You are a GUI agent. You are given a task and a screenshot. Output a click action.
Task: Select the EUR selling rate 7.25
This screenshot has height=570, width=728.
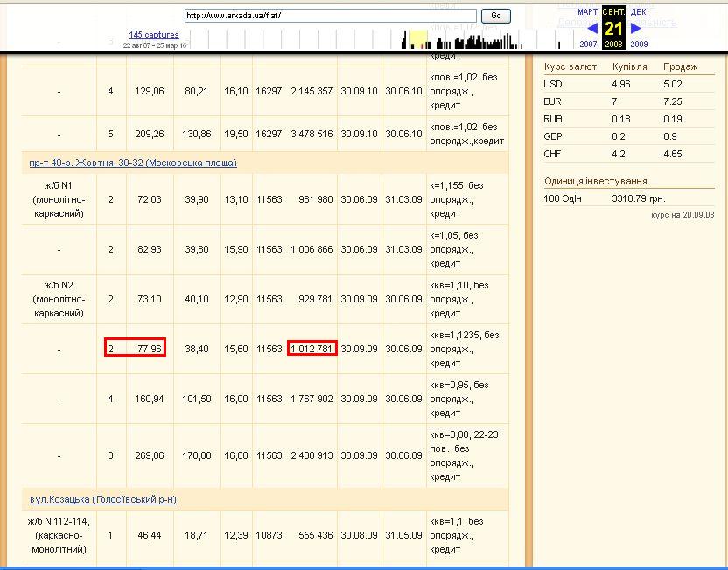(672, 101)
